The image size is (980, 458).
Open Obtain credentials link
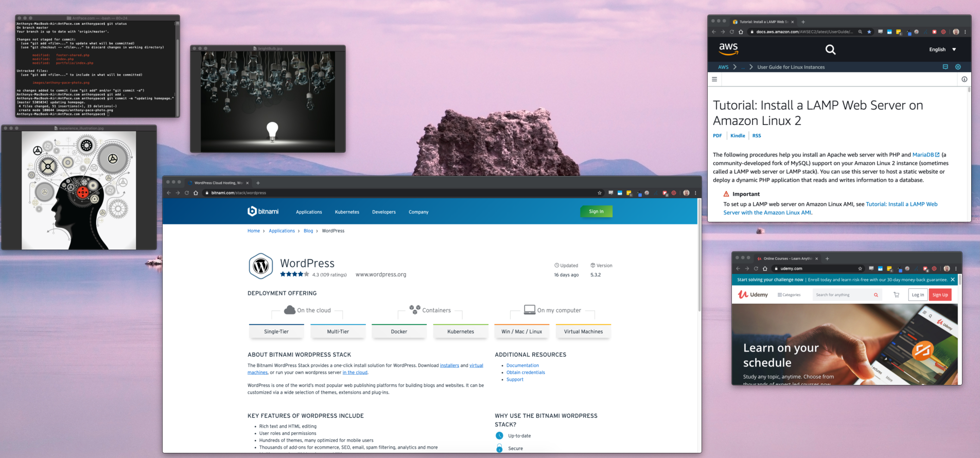coord(526,373)
